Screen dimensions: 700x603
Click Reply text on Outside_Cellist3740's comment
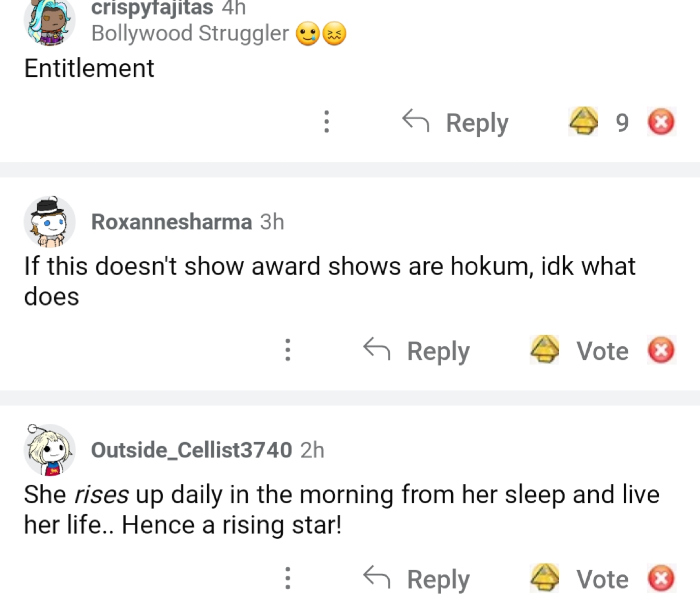coord(438,578)
